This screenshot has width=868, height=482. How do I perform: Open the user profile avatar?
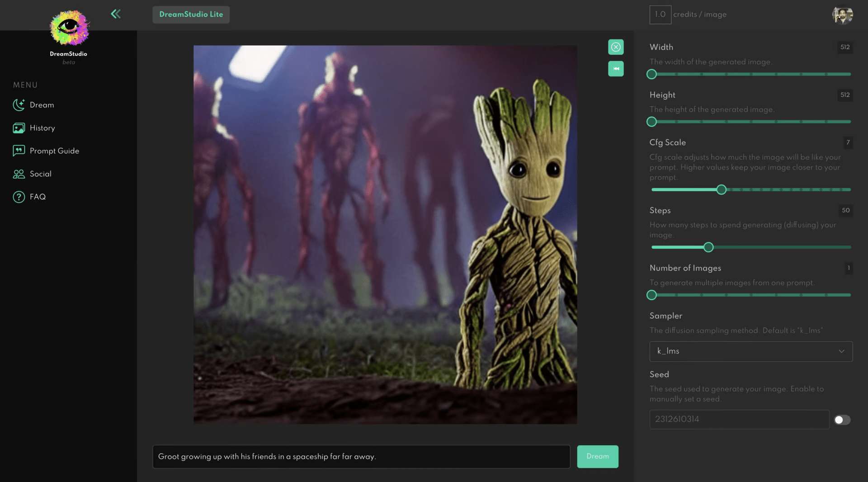(842, 14)
